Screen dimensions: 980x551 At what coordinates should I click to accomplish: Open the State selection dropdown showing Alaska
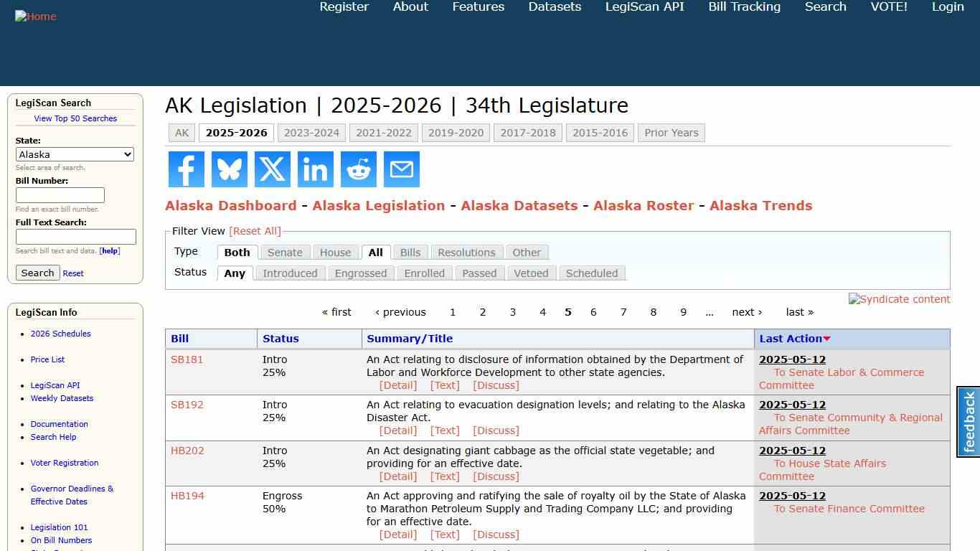(x=75, y=154)
